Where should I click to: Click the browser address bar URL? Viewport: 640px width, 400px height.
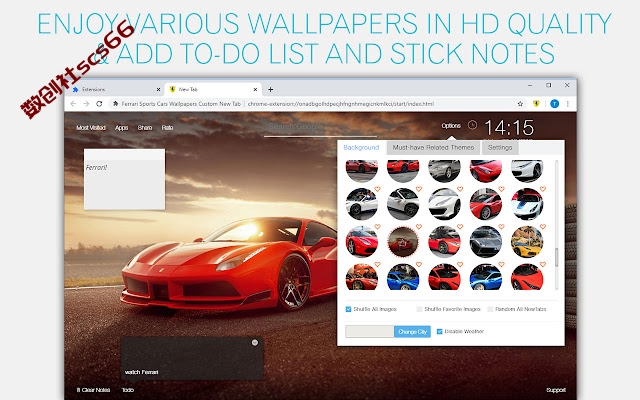pyautogui.click(x=341, y=104)
